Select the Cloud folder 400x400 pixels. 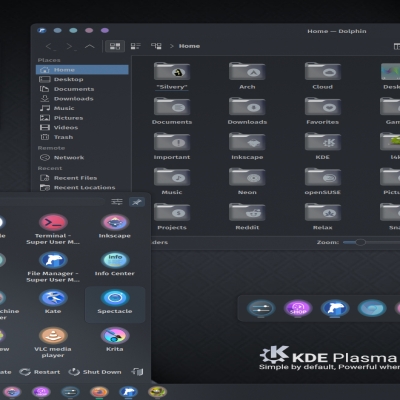pos(323,76)
